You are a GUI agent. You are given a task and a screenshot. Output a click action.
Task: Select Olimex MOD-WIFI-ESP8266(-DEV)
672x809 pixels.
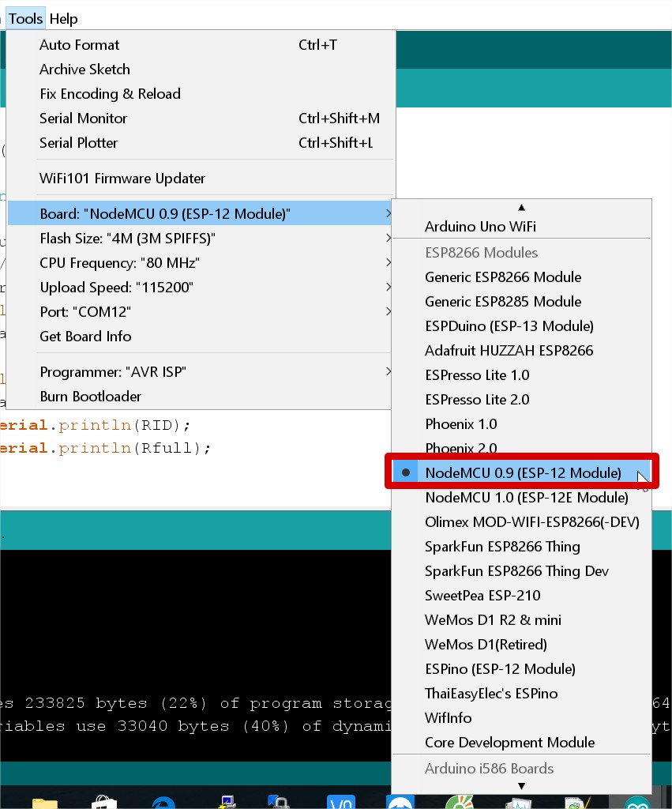coord(521,522)
